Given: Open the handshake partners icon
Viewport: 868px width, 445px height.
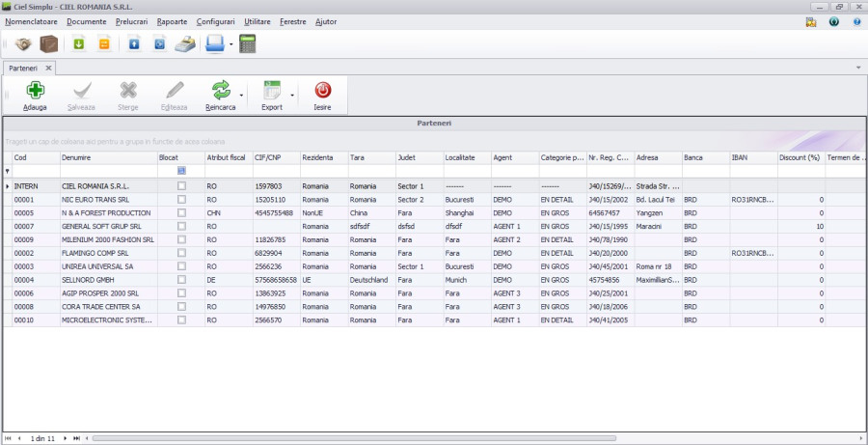Looking at the screenshot, I should click(23, 43).
